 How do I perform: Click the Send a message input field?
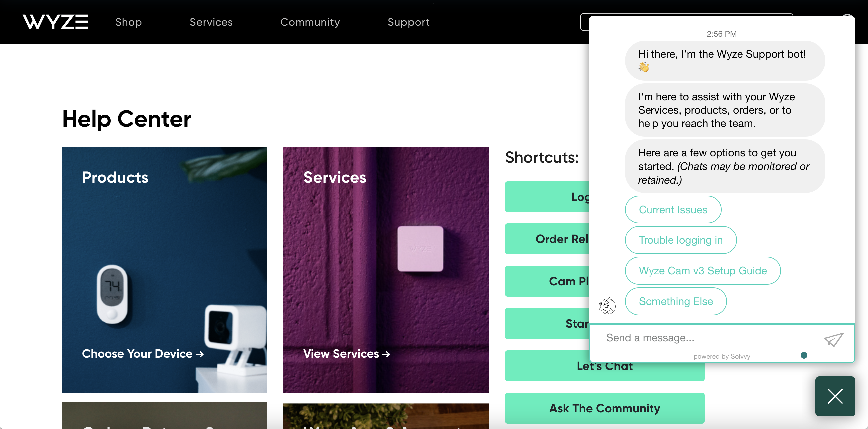tap(691, 337)
